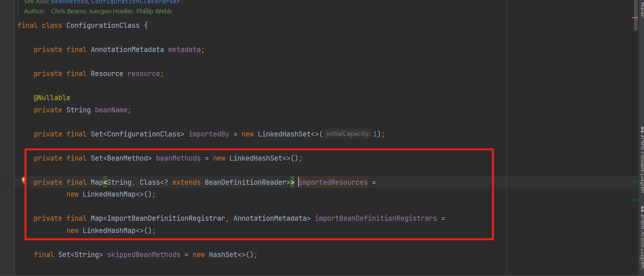Image resolution: width=644 pixels, height=276 pixels.
Task: Click the initialCapacity inlay hint
Action: [x=348, y=134]
